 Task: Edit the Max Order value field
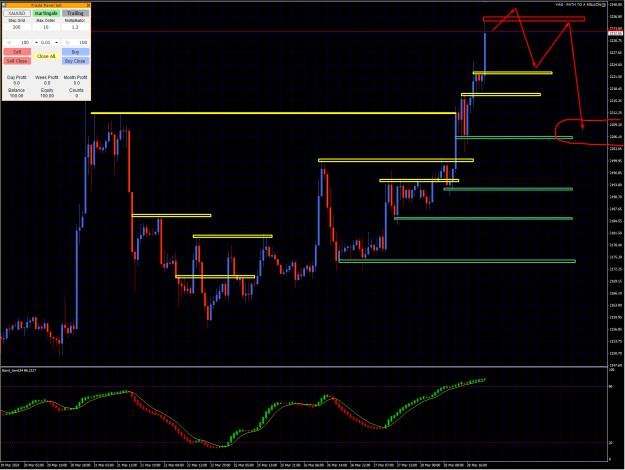tap(46, 27)
